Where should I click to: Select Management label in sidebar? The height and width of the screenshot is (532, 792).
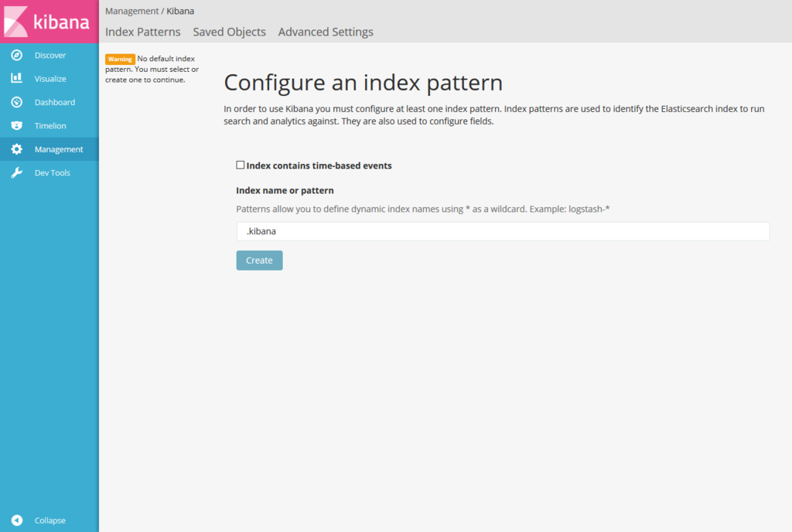coord(59,149)
